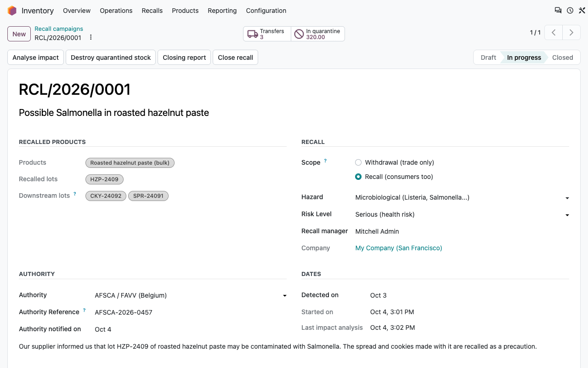588x368 pixels.
Task: Open the record actions three-dot menu
Action: 90,37
